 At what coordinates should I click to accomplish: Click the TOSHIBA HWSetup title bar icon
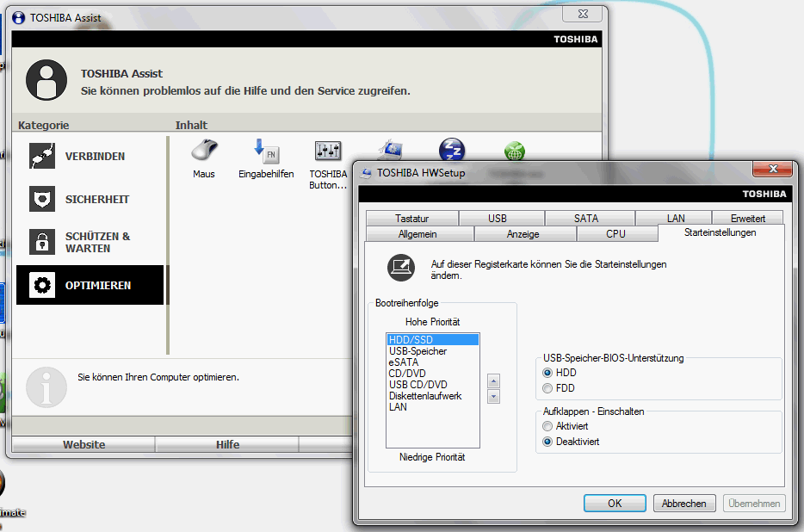pyautogui.click(x=366, y=173)
